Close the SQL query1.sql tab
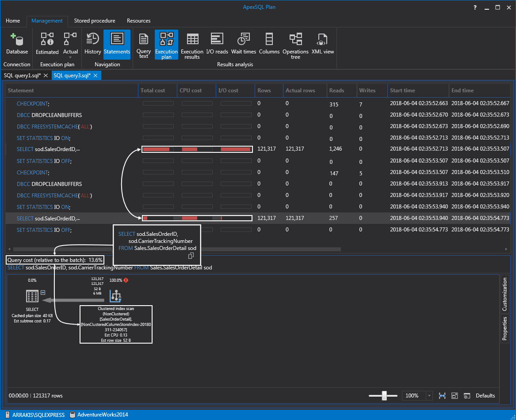 coord(46,76)
